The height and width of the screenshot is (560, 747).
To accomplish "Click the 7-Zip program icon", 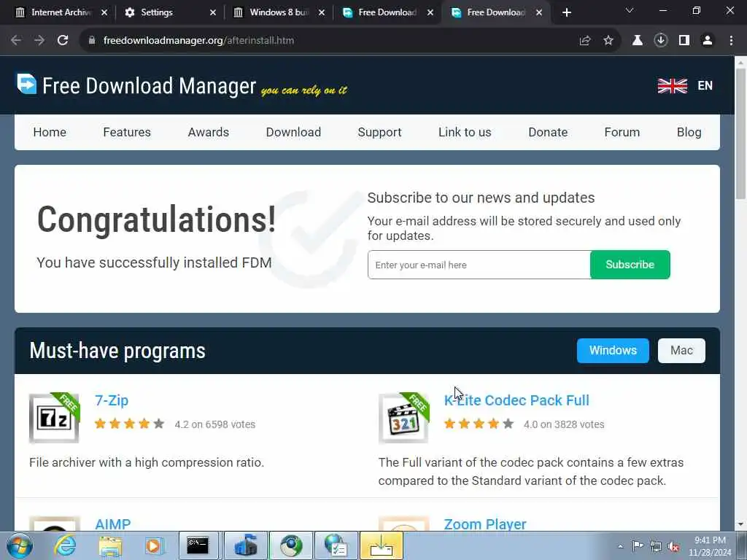I will tap(54, 418).
